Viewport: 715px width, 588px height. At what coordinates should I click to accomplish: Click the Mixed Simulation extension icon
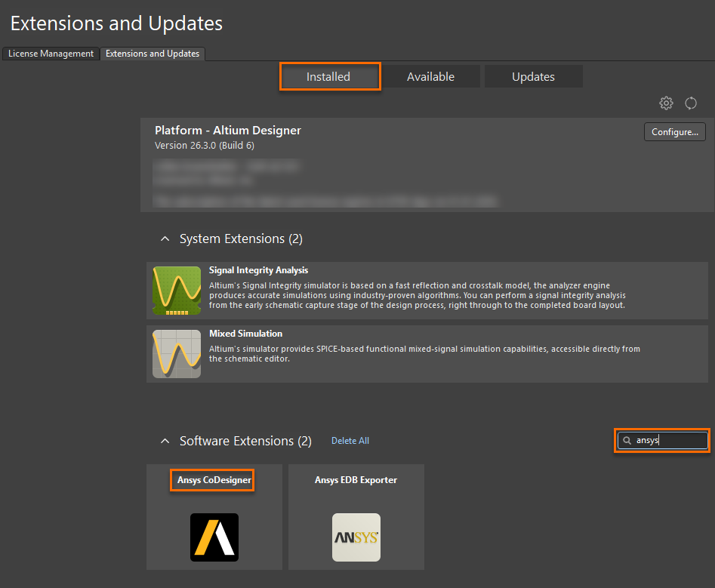click(x=177, y=354)
